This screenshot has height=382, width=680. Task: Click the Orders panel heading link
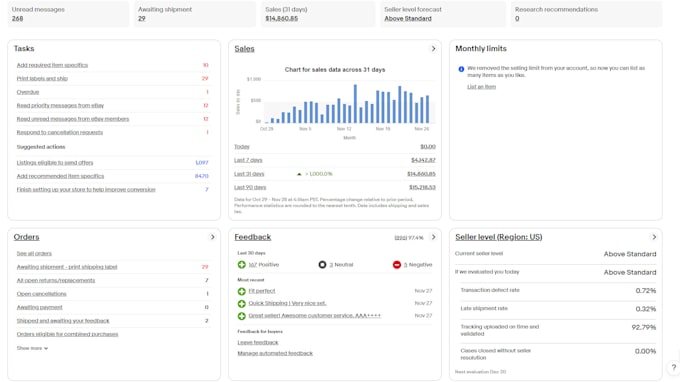click(x=26, y=237)
